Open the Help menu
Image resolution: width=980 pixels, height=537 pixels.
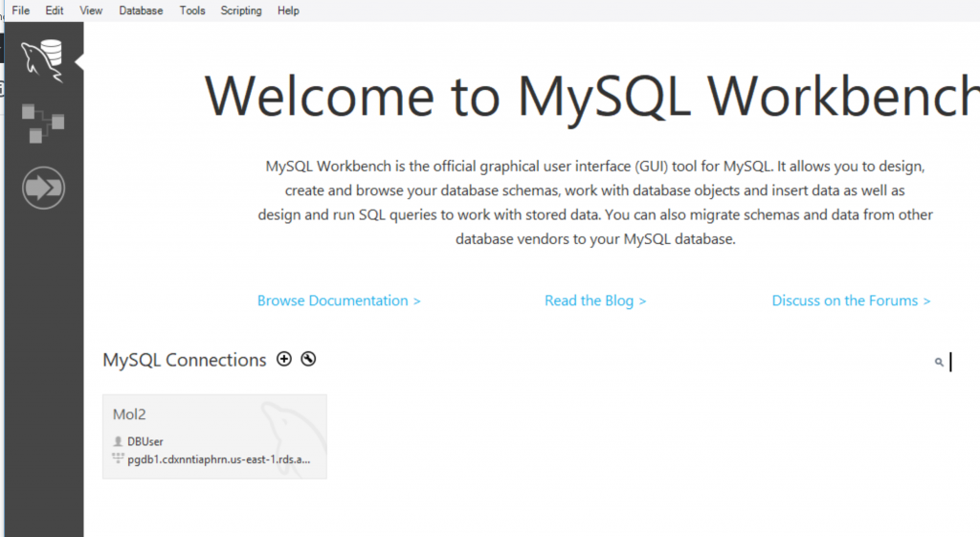288,11
